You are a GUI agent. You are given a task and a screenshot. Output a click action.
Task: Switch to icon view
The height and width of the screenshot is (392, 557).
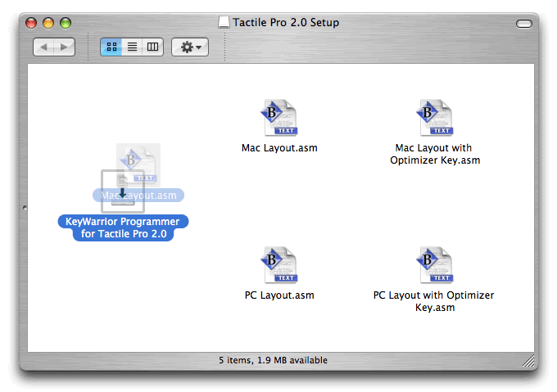[x=111, y=47]
